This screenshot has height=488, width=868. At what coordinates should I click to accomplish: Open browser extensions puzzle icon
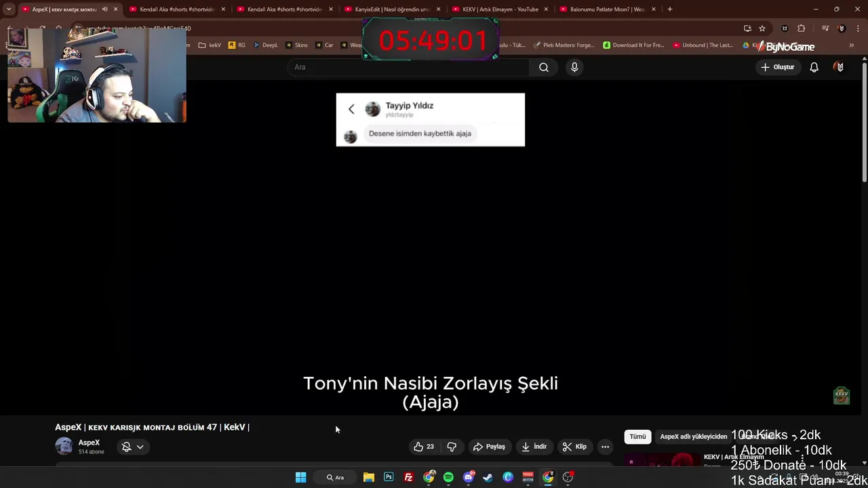click(x=802, y=28)
